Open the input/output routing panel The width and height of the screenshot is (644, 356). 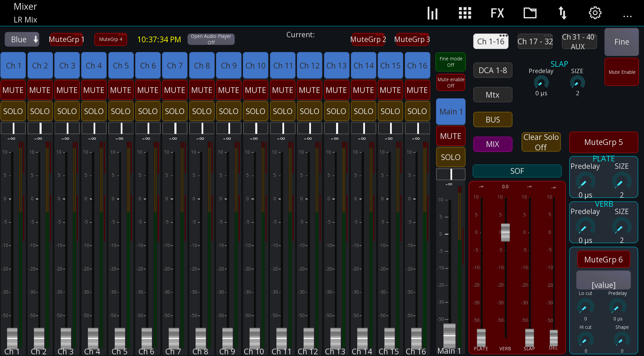point(562,13)
